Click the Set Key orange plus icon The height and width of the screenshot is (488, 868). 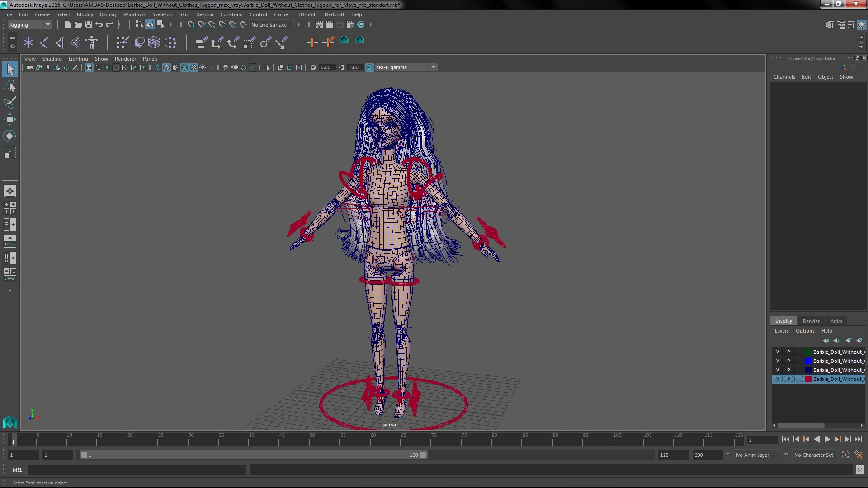pyautogui.click(x=312, y=42)
